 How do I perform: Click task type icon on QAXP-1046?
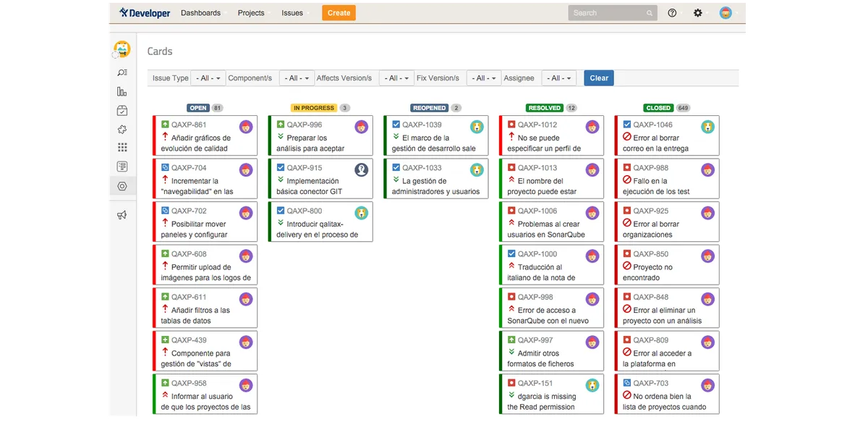coord(627,125)
